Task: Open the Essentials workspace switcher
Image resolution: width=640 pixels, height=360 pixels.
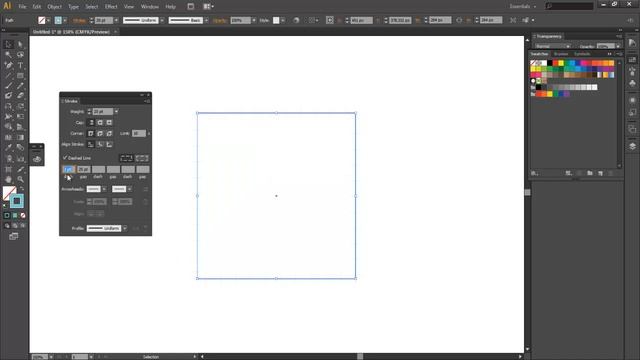Action: tap(522, 6)
